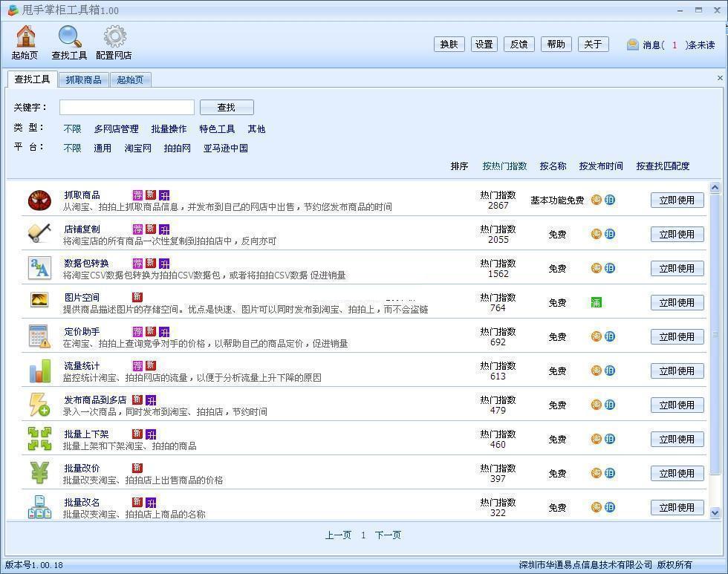The height and width of the screenshot is (574, 728).
Task: Click the 定价助手 calculator icon
Action: pyautogui.click(x=39, y=336)
